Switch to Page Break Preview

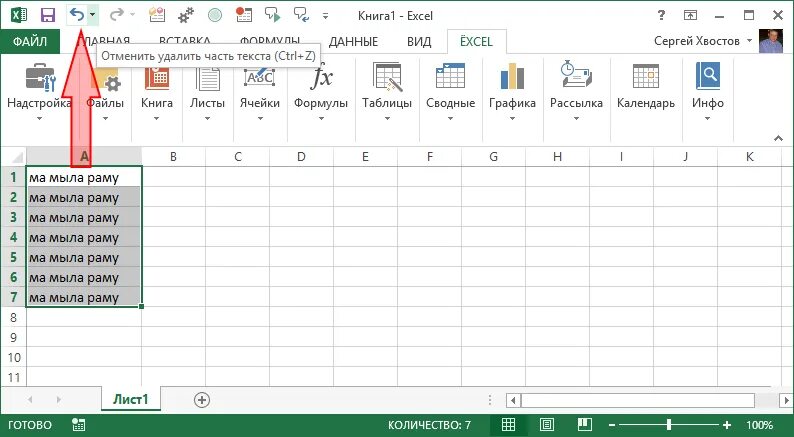(584, 424)
